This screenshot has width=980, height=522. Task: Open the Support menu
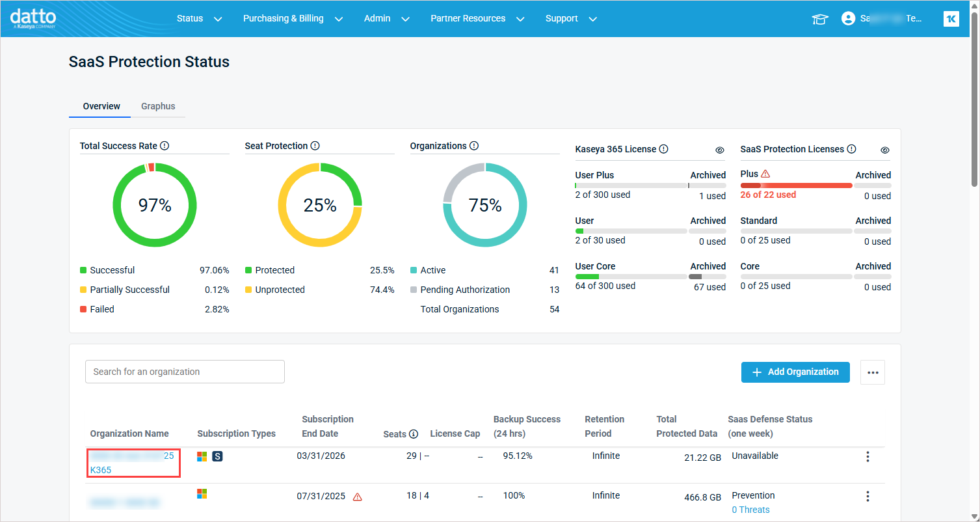570,19
